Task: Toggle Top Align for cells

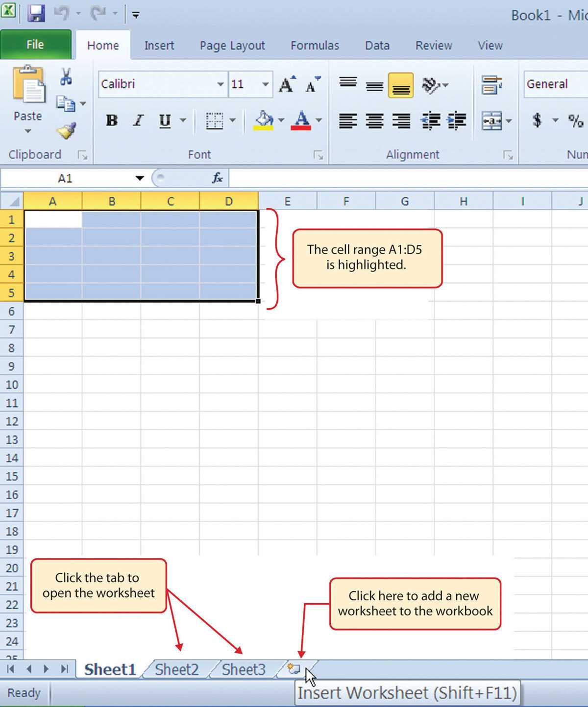Action: [x=348, y=82]
